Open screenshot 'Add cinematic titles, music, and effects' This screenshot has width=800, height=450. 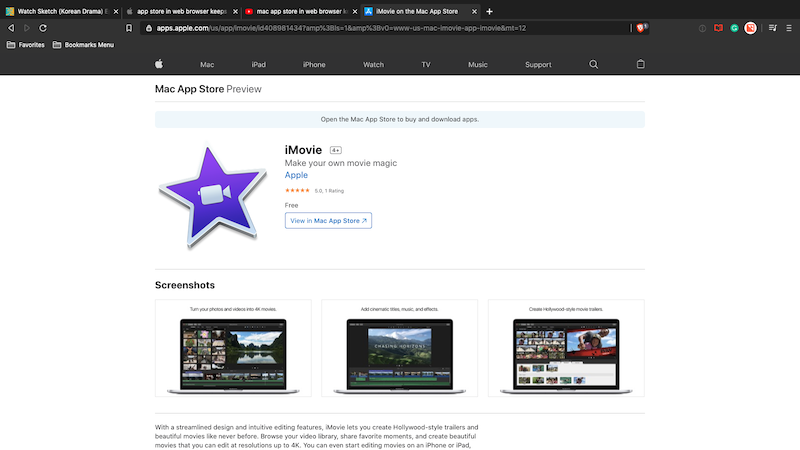tap(399, 348)
